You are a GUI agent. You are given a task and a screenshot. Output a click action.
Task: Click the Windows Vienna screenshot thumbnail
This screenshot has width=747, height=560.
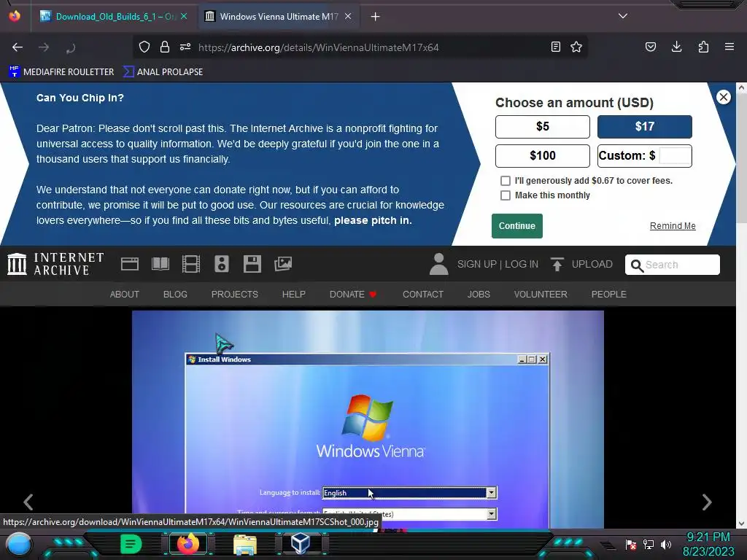pos(368,419)
